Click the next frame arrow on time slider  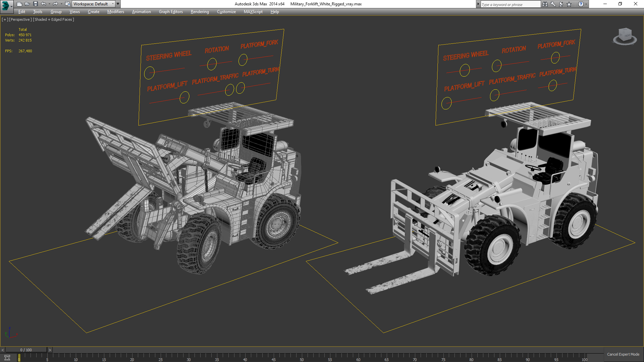(50, 350)
